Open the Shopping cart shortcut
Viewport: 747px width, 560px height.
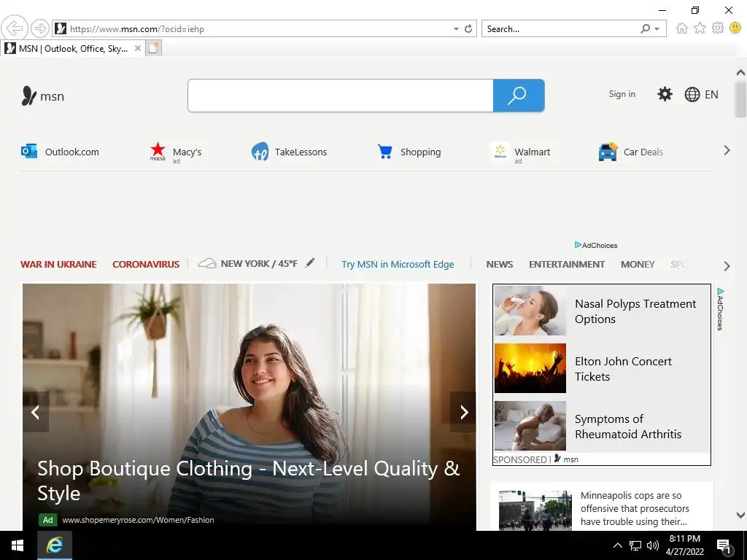click(x=409, y=152)
